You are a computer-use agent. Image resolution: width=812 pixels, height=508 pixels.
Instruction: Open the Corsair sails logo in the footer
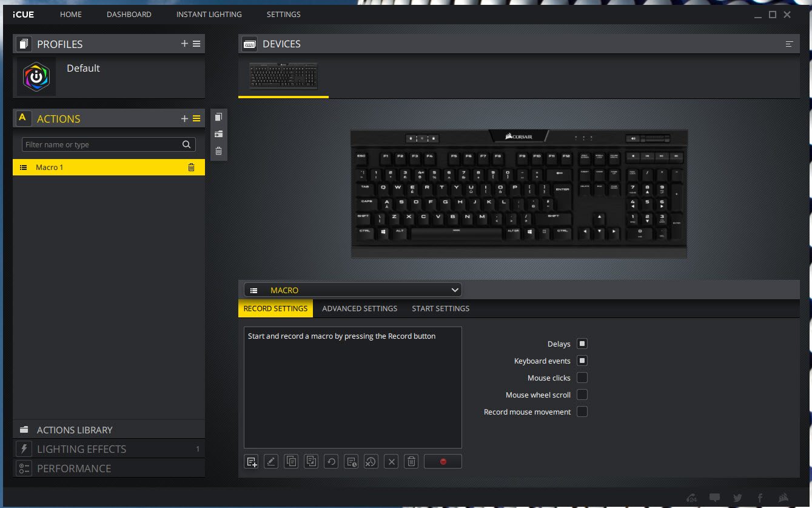coord(782,498)
